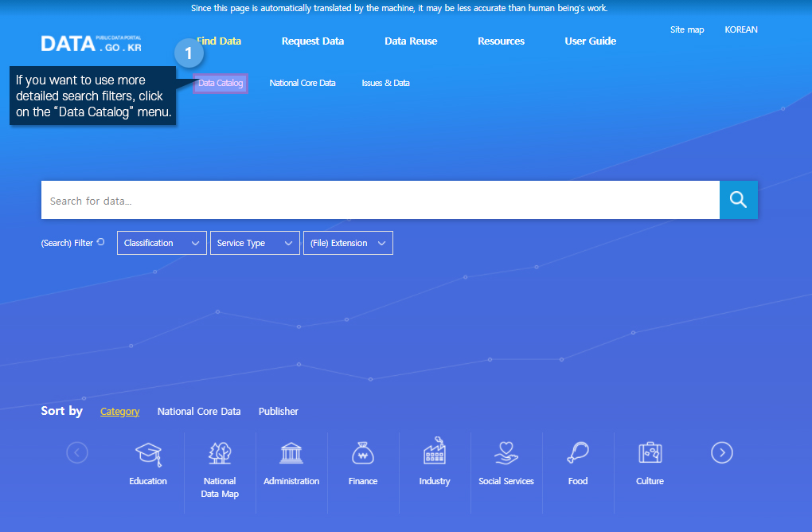The height and width of the screenshot is (532, 812).
Task: Open the Request Data menu
Action: (x=313, y=41)
